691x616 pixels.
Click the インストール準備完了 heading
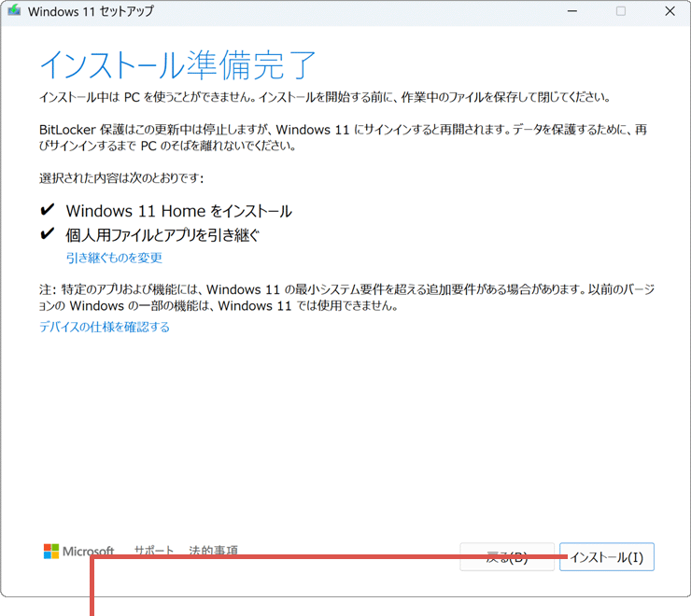coord(178,64)
